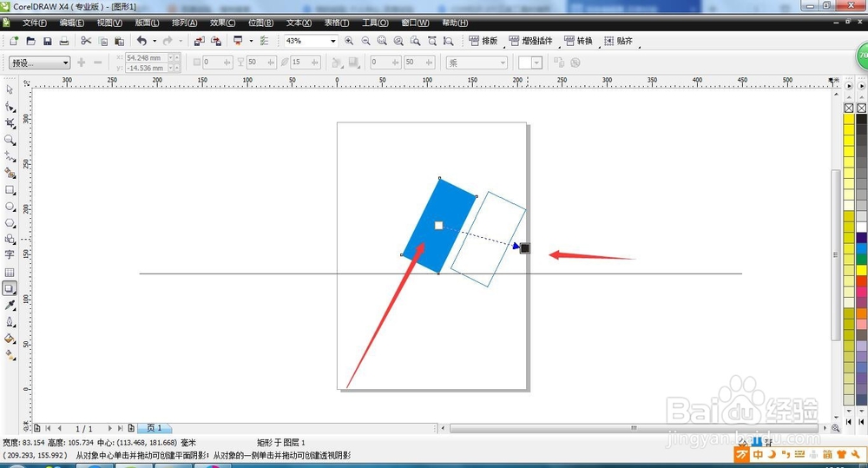Switch to the 页 1 page tab
This screenshot has height=468, width=868.
point(155,428)
